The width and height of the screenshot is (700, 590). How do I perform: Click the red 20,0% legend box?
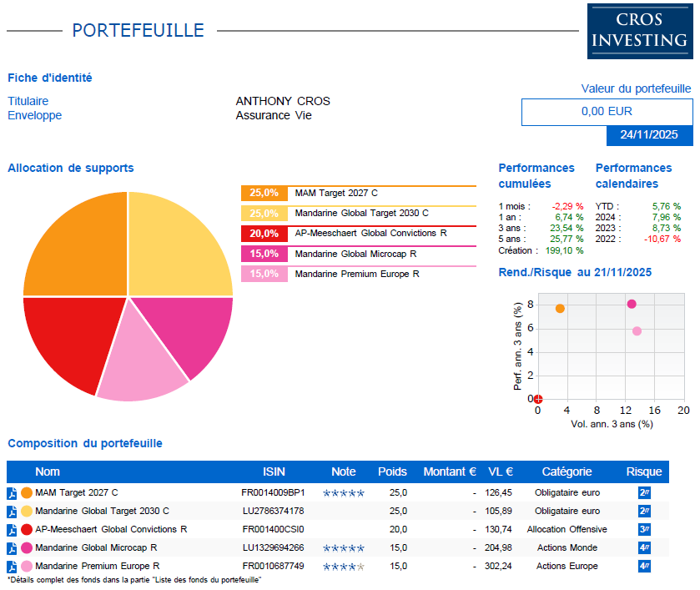(264, 234)
